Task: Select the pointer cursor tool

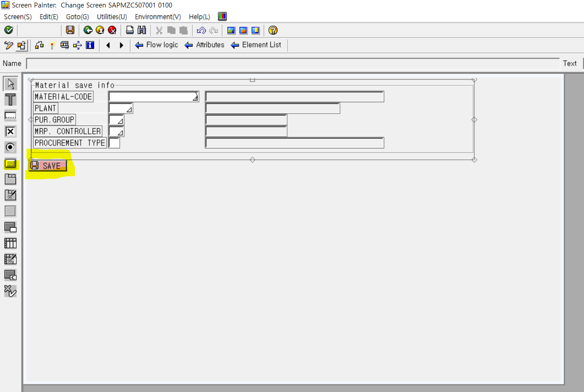Action: (x=11, y=83)
